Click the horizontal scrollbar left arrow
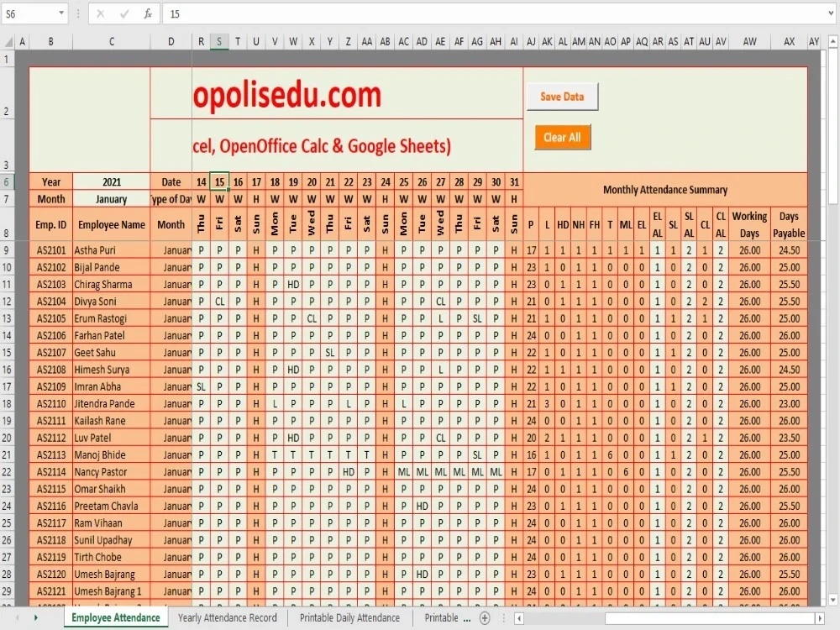Viewport: 840px width, 630px height. click(x=518, y=618)
